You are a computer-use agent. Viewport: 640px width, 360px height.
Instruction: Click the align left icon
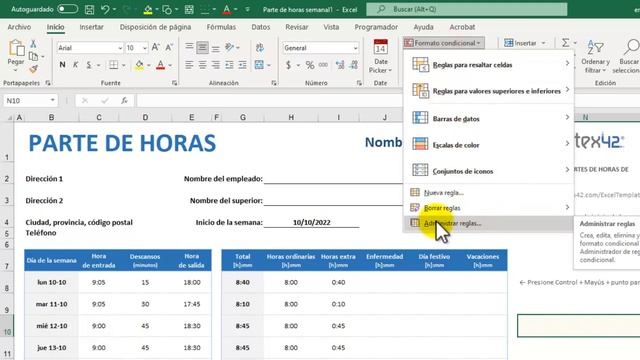point(189,65)
